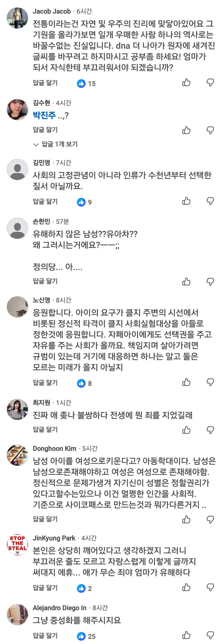
Task: Open Donghoon Kim's profile name
Action: pyautogui.click(x=54, y=449)
